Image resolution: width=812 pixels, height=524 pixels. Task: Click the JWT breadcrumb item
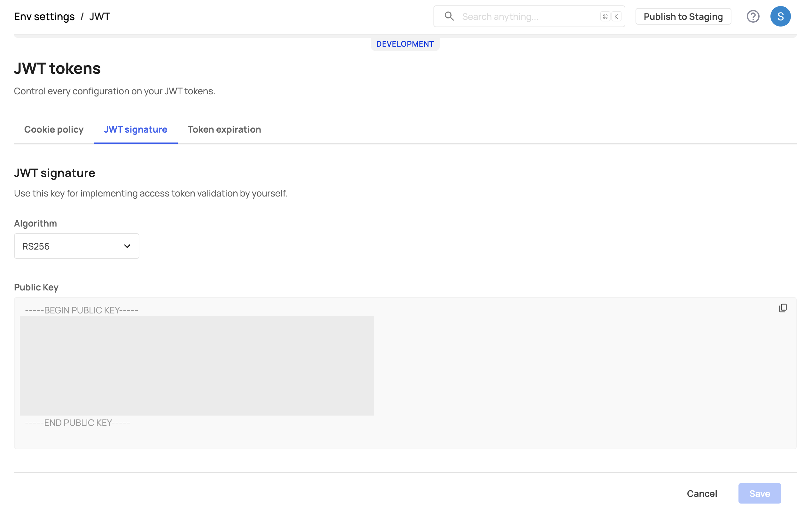point(100,17)
